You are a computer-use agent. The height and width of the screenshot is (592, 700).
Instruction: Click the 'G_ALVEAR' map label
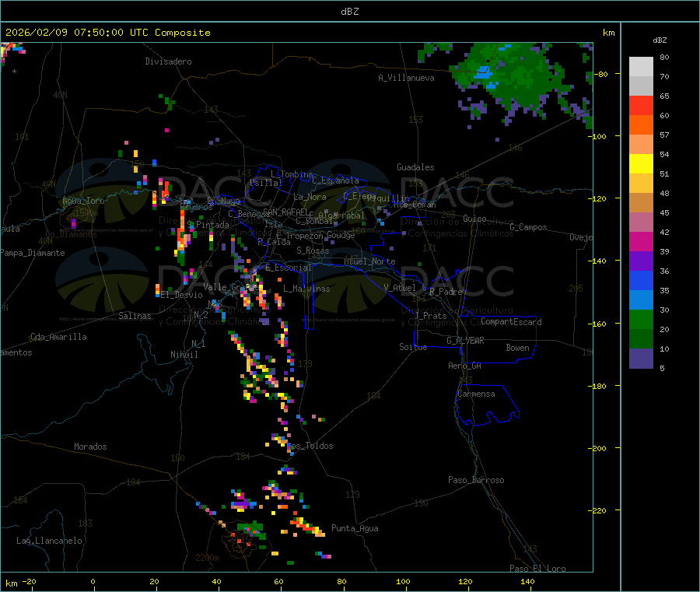coord(465,341)
